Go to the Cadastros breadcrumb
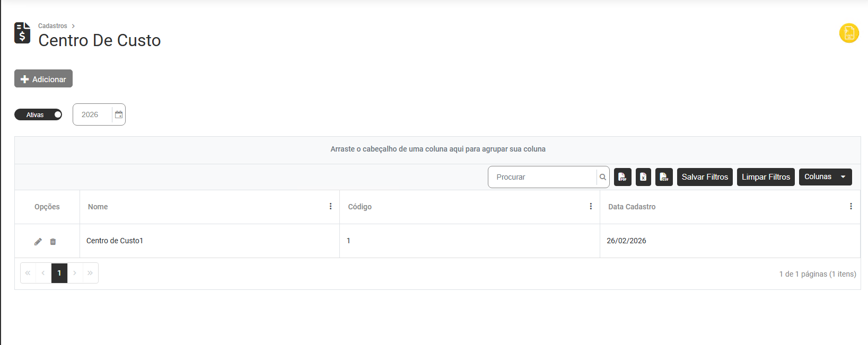This screenshot has height=345, width=868. [52, 26]
